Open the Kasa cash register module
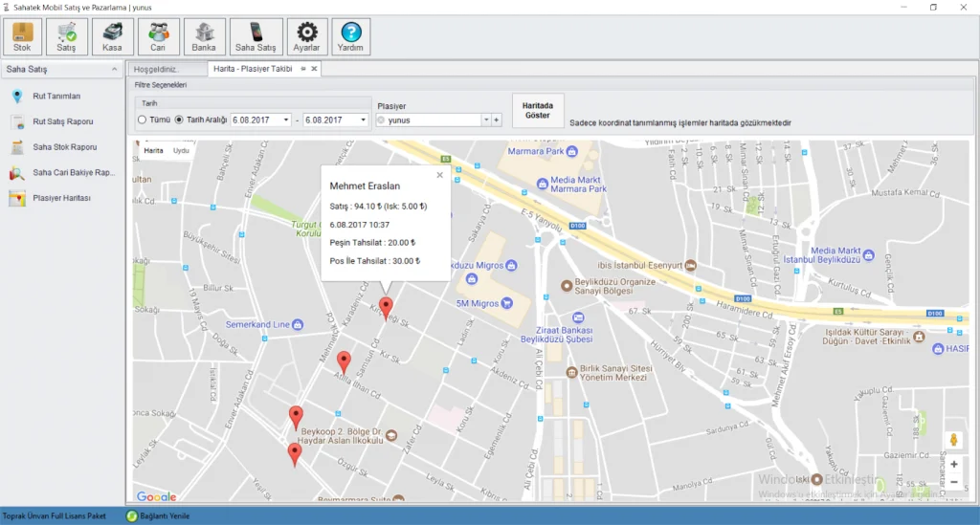 click(x=112, y=36)
